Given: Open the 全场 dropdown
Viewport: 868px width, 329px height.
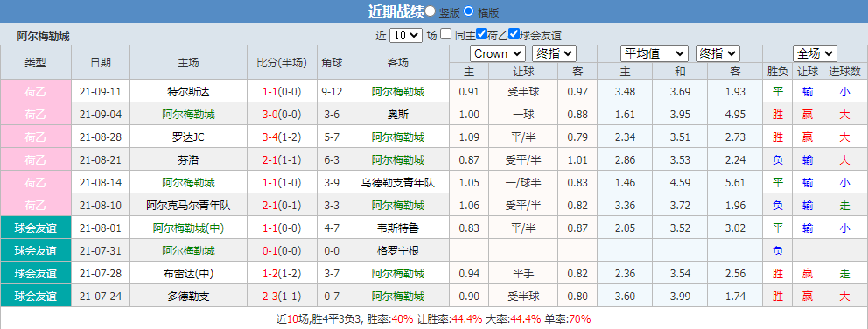Looking at the screenshot, I should click(x=815, y=53).
